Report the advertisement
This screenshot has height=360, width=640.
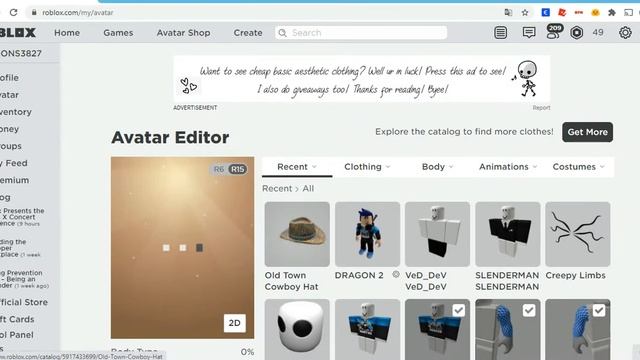[541, 108]
